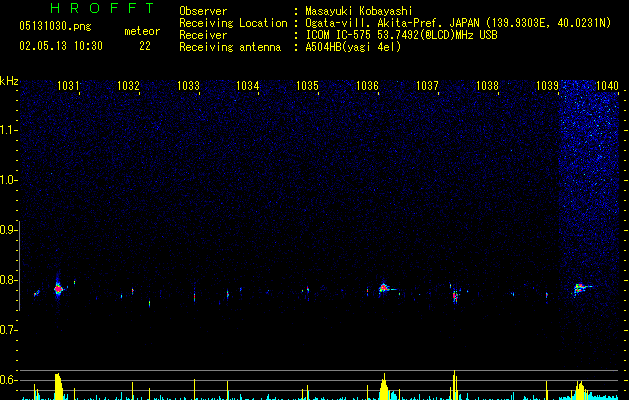This screenshot has width=629, height=400.
Task: Click the meteor echo after the 1037 mark
Action: pyautogui.click(x=455, y=296)
